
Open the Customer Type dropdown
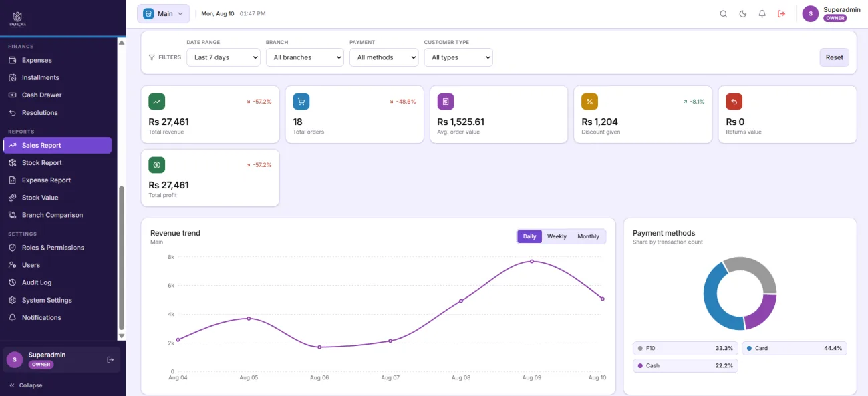(458, 57)
